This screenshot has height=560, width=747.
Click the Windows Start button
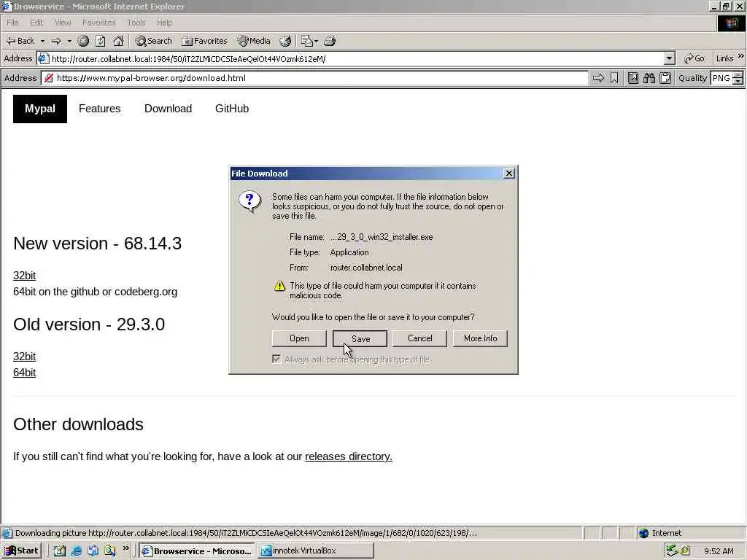pyautogui.click(x=21, y=551)
